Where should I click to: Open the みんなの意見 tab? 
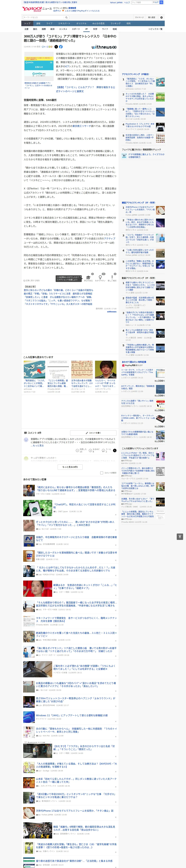99,24
